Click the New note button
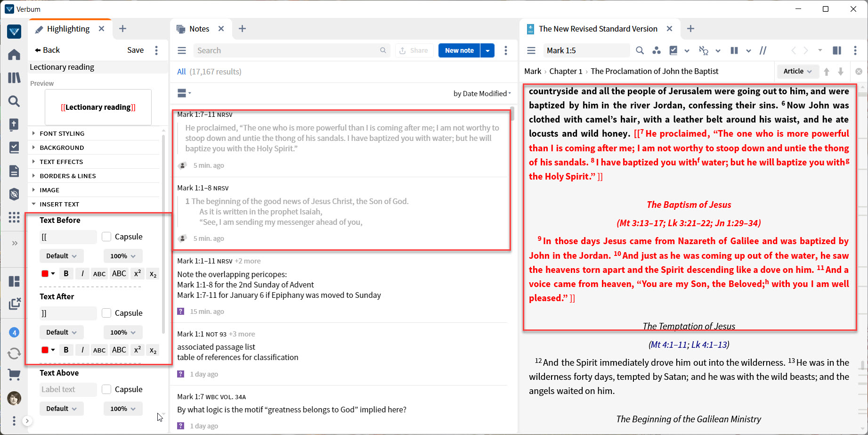Screen dimensions: 868x435 coord(459,50)
